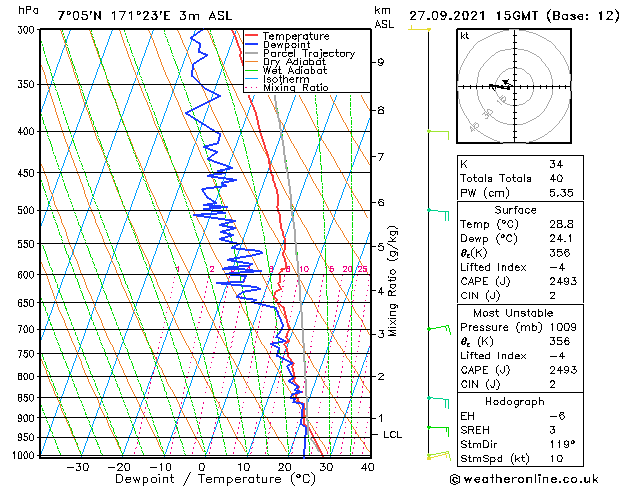Viewport: 629px width, 486px height.
Task: Click the 'Pressure (mb)' value '1009'
Action: [x=563, y=327]
